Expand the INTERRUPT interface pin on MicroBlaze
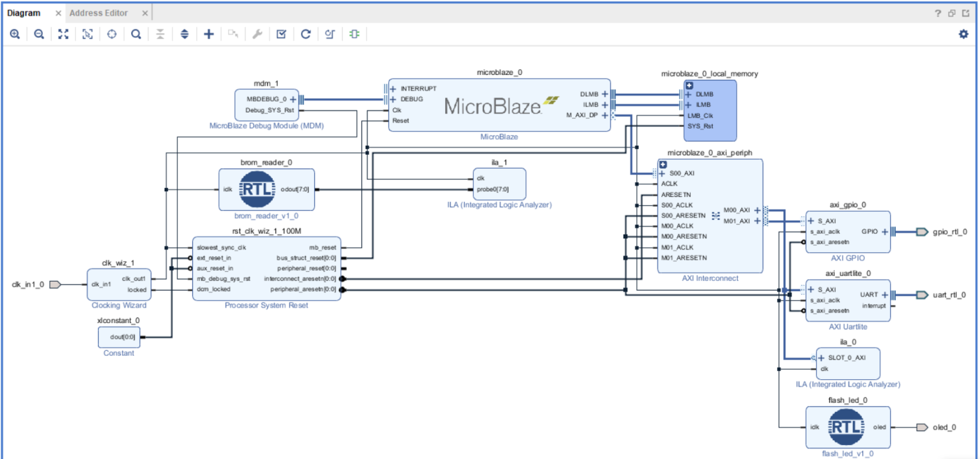The height and width of the screenshot is (459, 980). point(394,89)
